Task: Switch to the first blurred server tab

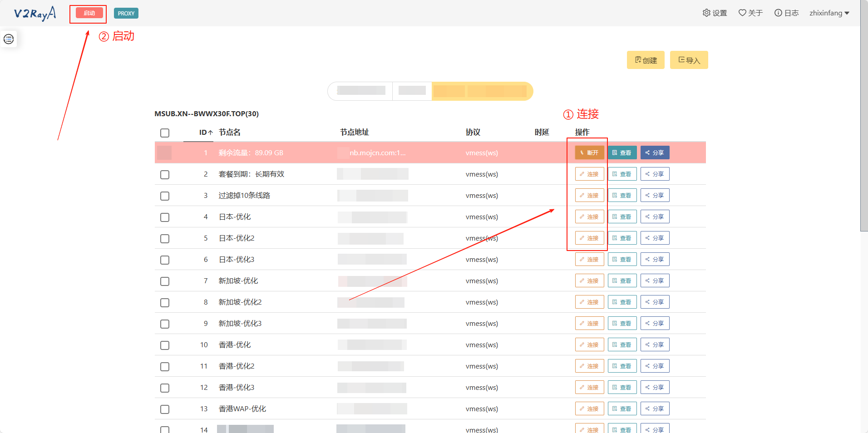Action: (x=360, y=91)
